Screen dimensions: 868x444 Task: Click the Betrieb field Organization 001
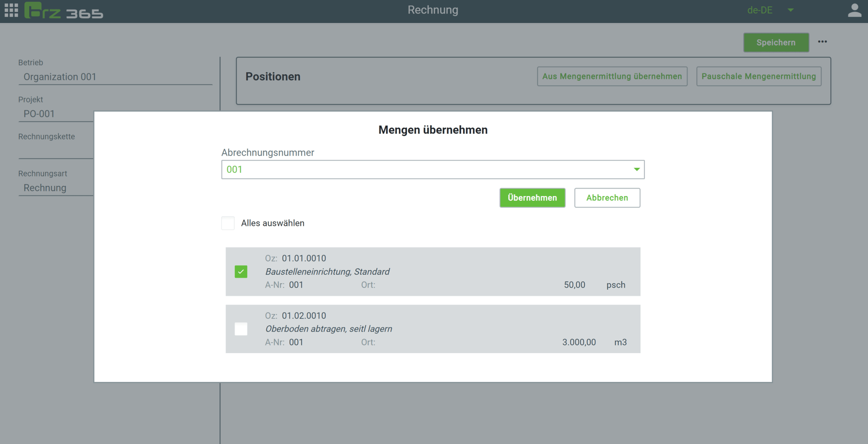(x=115, y=77)
